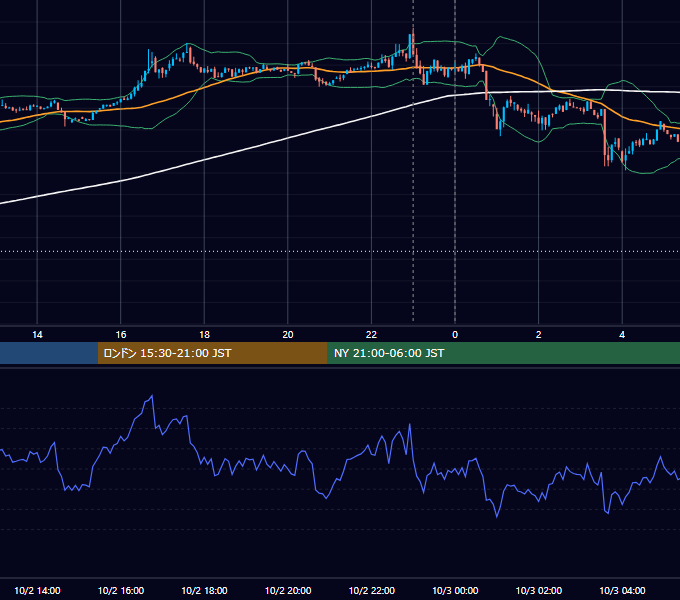Click the NY 21:00-06:00 JST session bar

(503, 353)
